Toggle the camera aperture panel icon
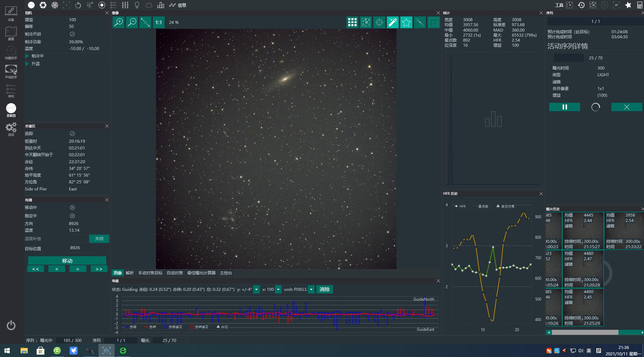Viewport: 644px width, 357px height. pyautogui.click(x=43, y=5)
